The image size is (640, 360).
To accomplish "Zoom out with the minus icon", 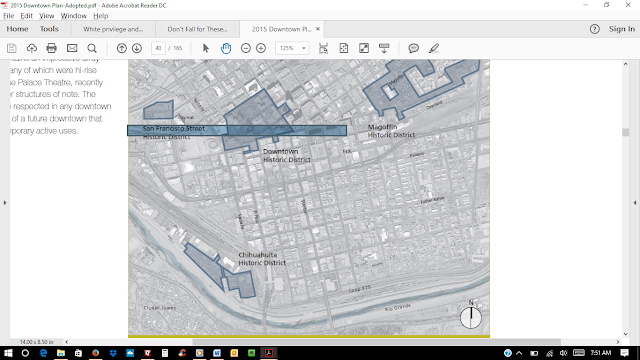I will point(246,48).
